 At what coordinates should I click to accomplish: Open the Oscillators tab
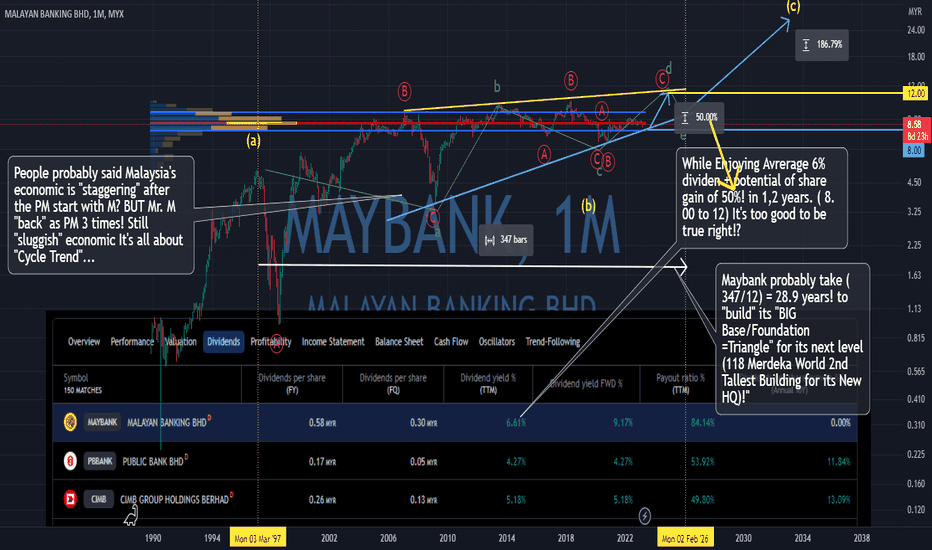pyautogui.click(x=497, y=342)
